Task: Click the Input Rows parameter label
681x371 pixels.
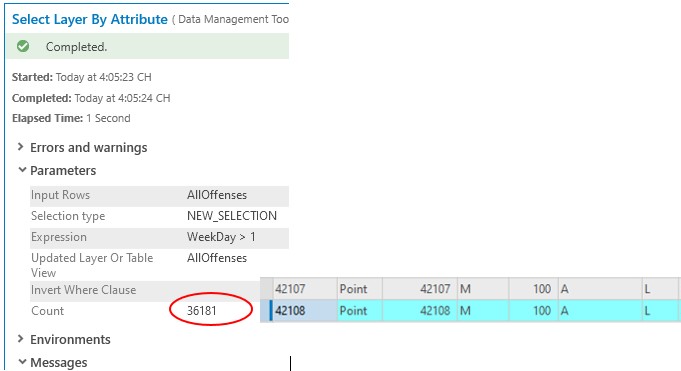Action: click(60, 195)
